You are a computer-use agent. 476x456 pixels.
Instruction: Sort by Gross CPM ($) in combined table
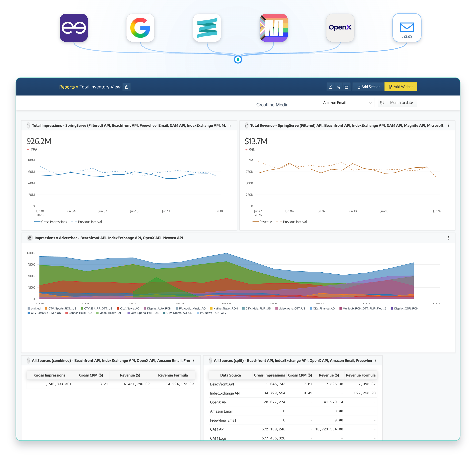[x=91, y=375]
